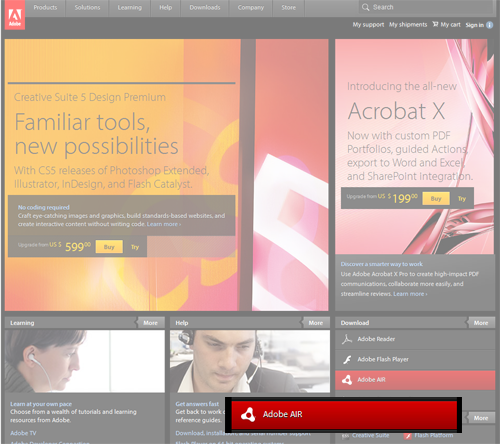Open the Help menu in the top navigation
The height and width of the screenshot is (444, 500).
point(166,7)
